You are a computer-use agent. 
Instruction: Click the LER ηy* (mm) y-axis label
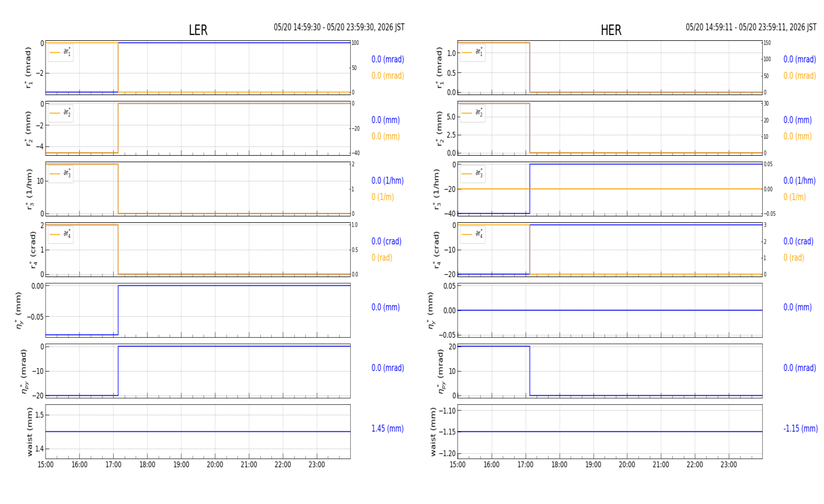click(x=18, y=310)
